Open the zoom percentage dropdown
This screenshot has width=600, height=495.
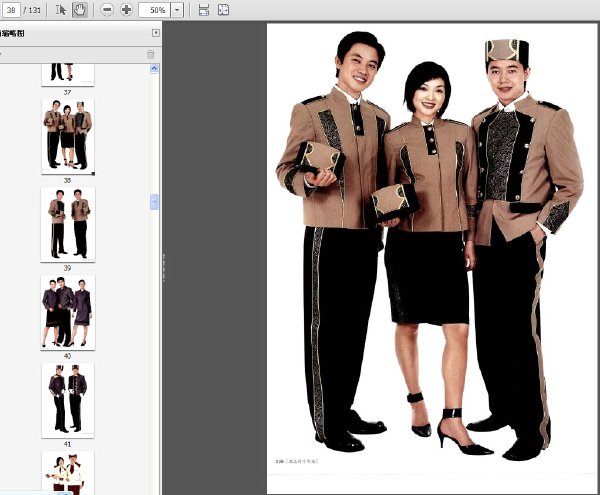(177, 10)
